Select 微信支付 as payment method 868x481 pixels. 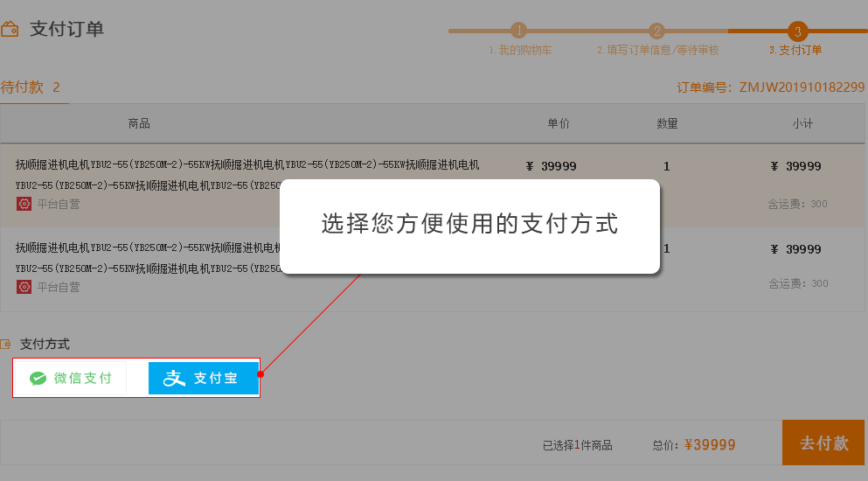tap(72, 379)
